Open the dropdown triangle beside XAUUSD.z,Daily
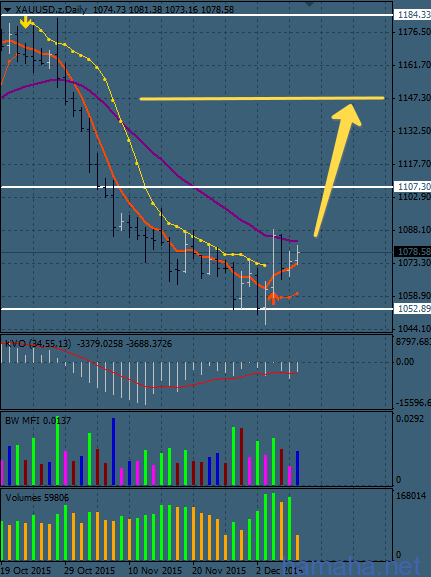The height and width of the screenshot is (577, 431). tap(7, 10)
